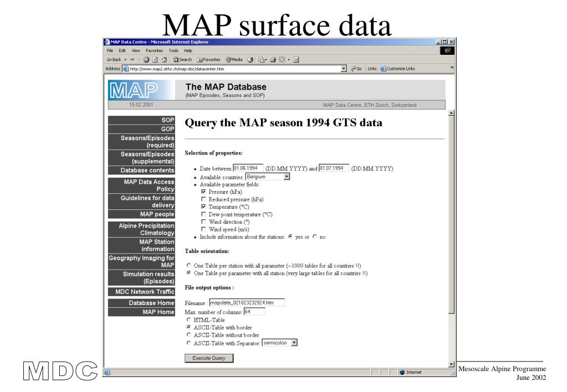Enable the Wind direction checkbox
Screen dimensions: 567x392
pyautogui.click(x=203, y=222)
